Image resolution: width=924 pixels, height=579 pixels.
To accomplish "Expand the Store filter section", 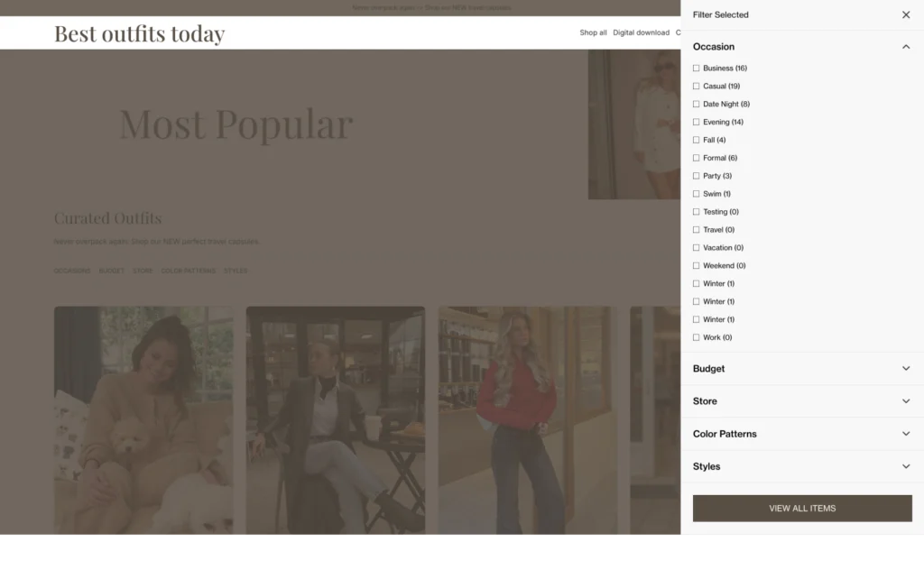I will pos(906,401).
